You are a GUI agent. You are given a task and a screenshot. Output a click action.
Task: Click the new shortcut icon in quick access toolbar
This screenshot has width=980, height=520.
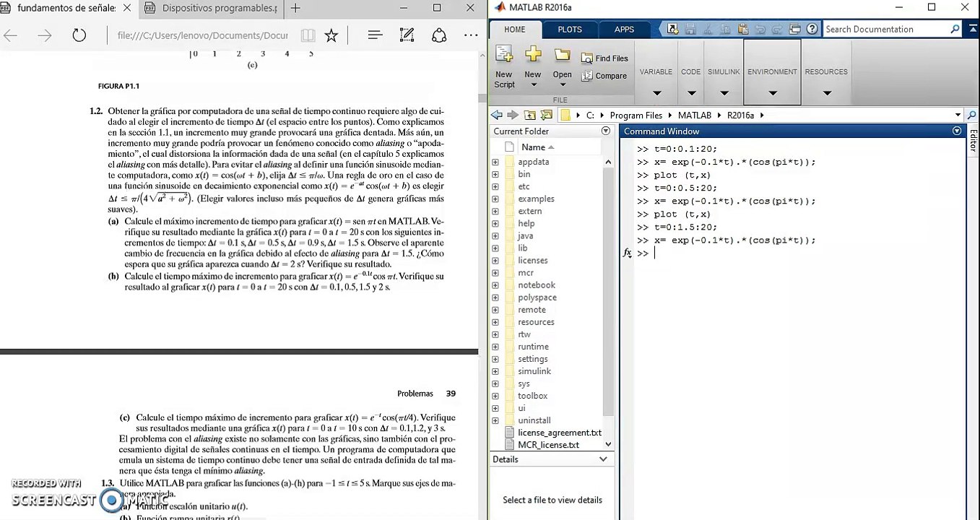[x=673, y=29]
